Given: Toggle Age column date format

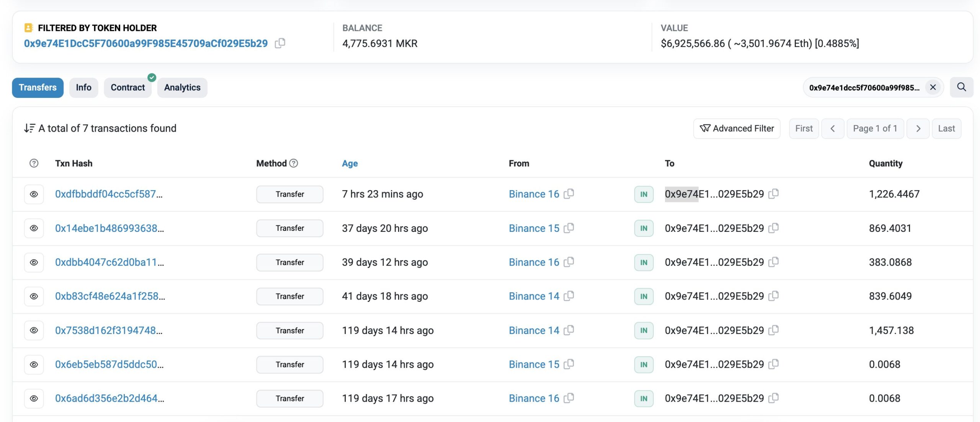Looking at the screenshot, I should [350, 163].
